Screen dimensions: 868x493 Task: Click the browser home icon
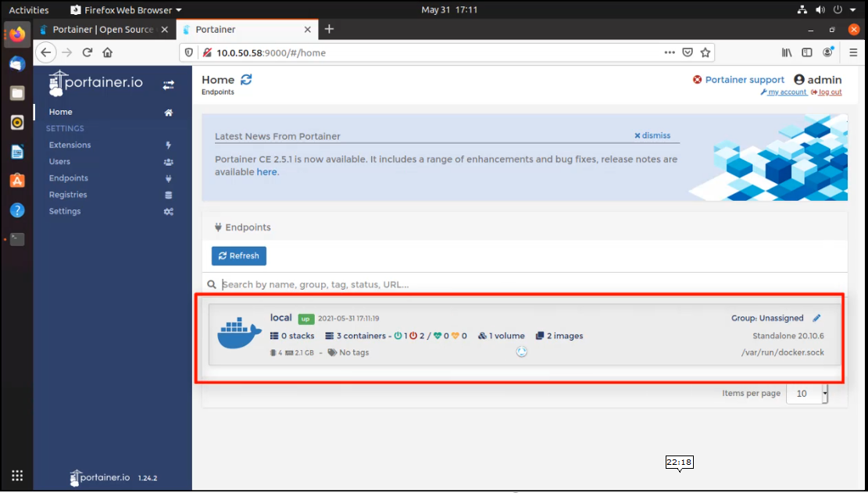point(108,53)
